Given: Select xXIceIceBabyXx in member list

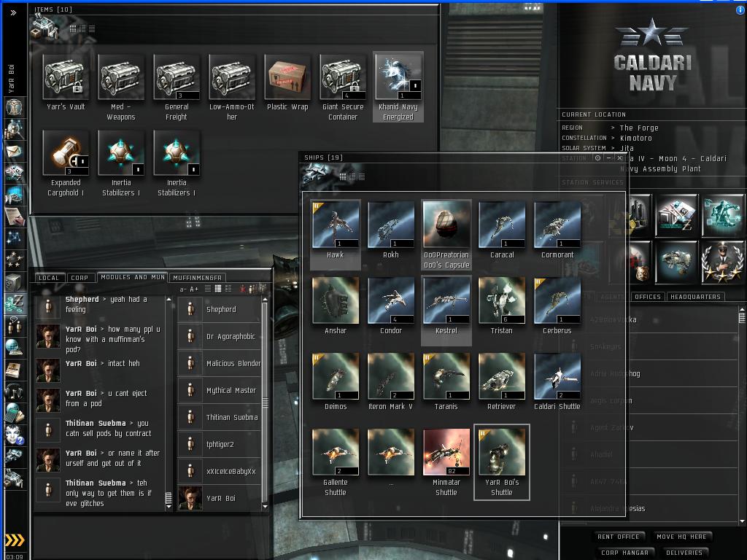Looking at the screenshot, I should (219, 472).
